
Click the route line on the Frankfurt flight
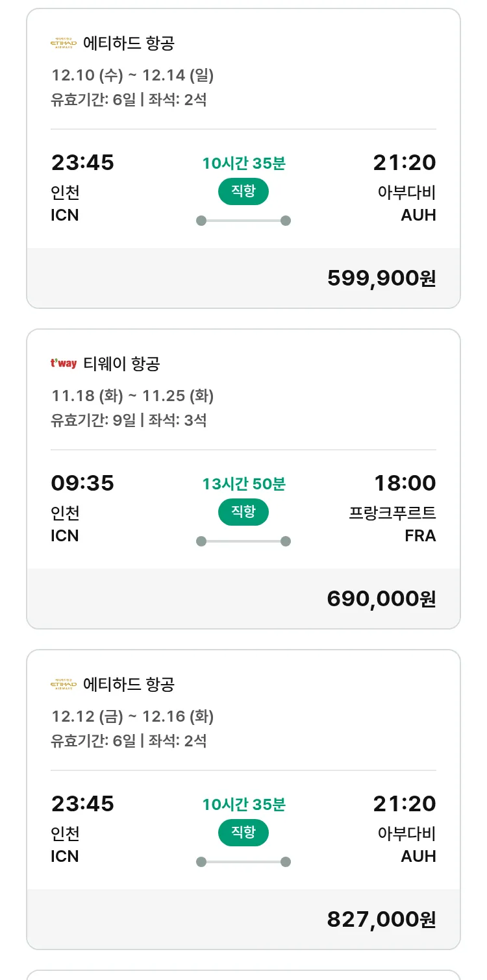243,541
